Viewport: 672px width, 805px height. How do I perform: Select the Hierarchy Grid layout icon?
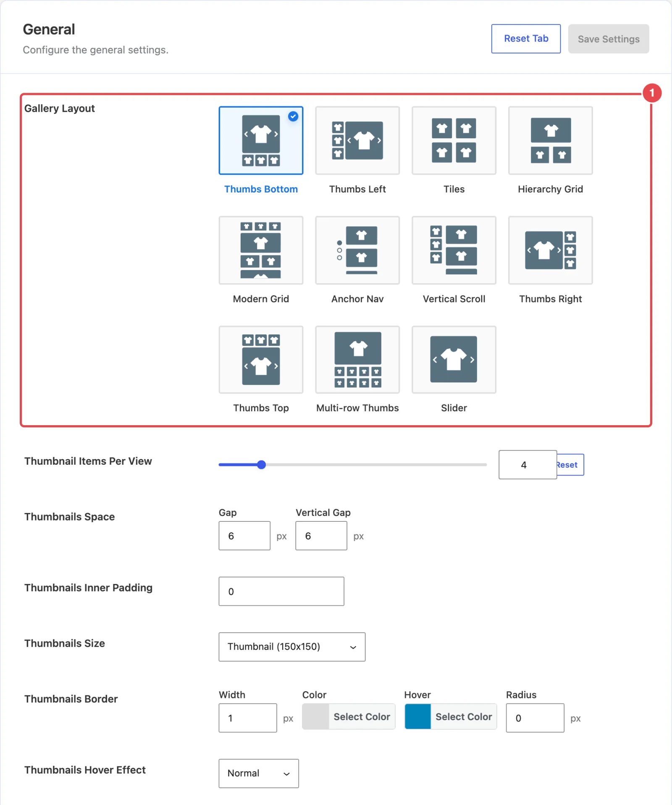[551, 140]
